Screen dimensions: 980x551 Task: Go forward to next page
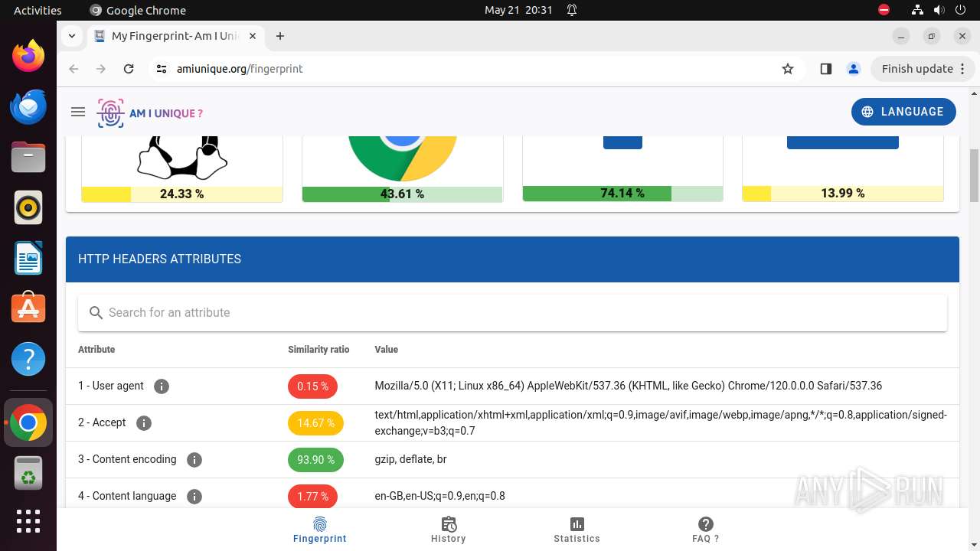101,69
